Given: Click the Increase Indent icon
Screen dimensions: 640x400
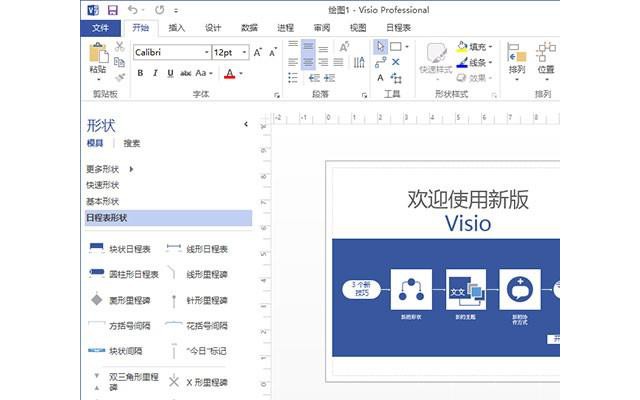Looking at the screenshot, I should 330,78.
